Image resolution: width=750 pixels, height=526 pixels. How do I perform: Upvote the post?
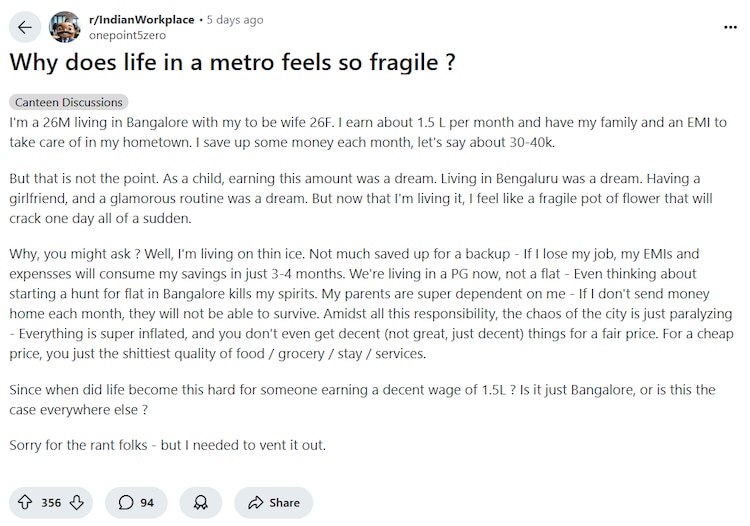(25, 502)
